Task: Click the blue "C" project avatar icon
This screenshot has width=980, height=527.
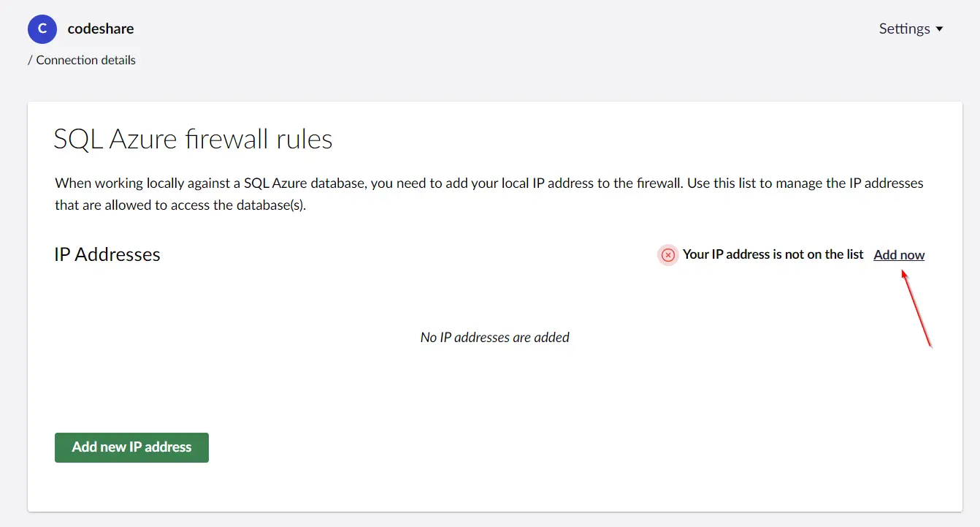Action: tap(42, 29)
